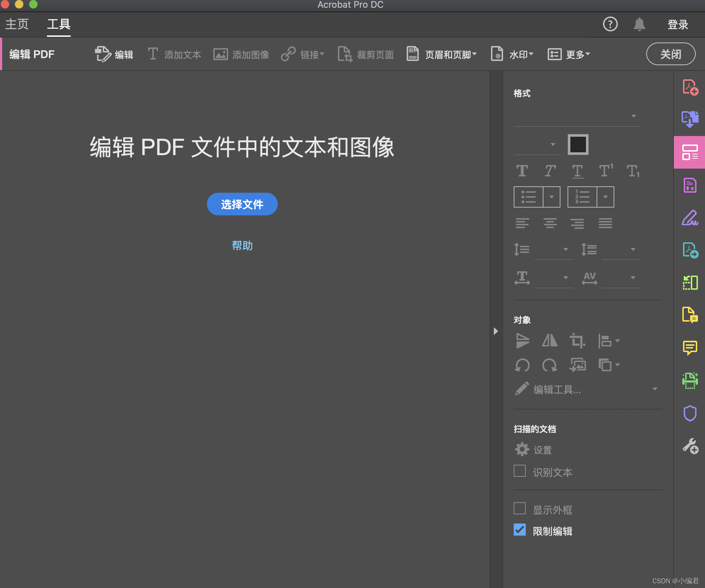This screenshot has width=705, height=588.
Task: Open the Link (链接) dropdown
Action: click(x=303, y=54)
